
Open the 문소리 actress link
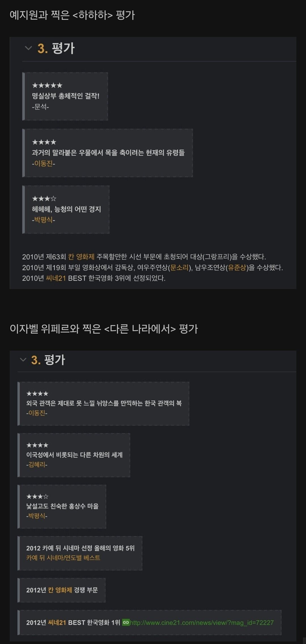point(179,268)
